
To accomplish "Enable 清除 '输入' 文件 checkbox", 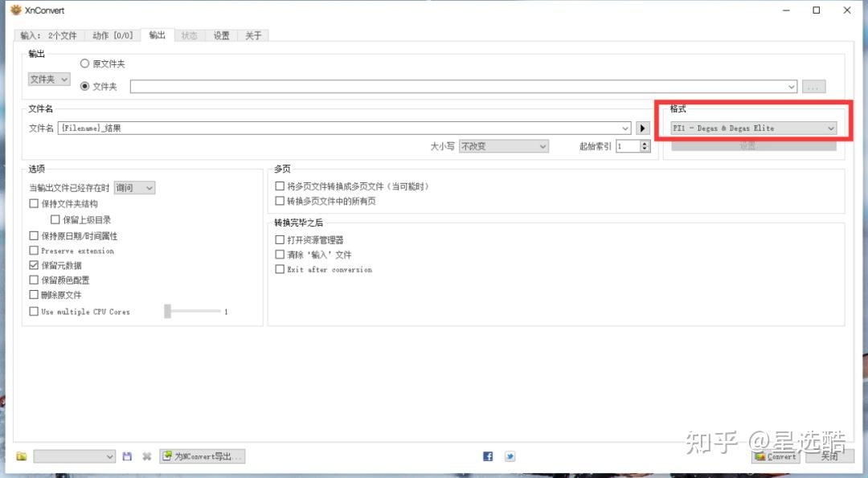I will pos(280,255).
